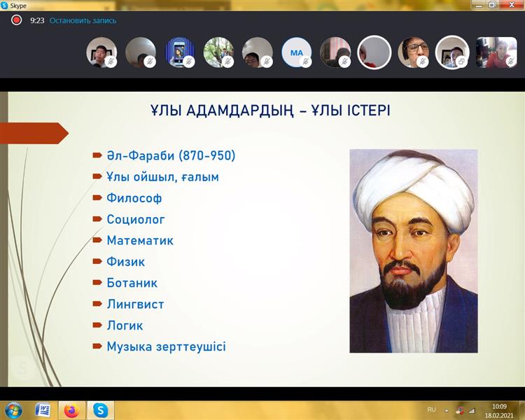Click the Skype logo in title bar
525x420 pixels.
coord(5,5)
